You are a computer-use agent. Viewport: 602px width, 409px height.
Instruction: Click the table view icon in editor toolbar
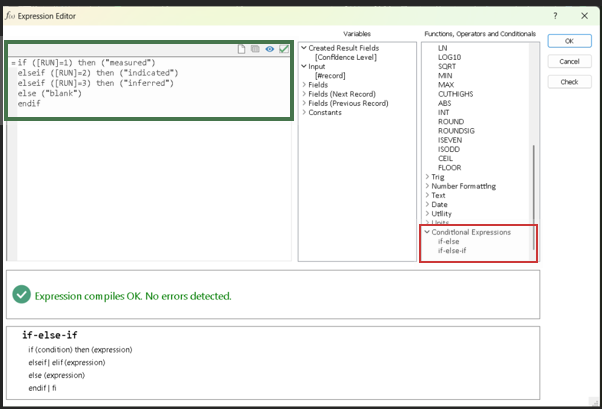(x=255, y=49)
